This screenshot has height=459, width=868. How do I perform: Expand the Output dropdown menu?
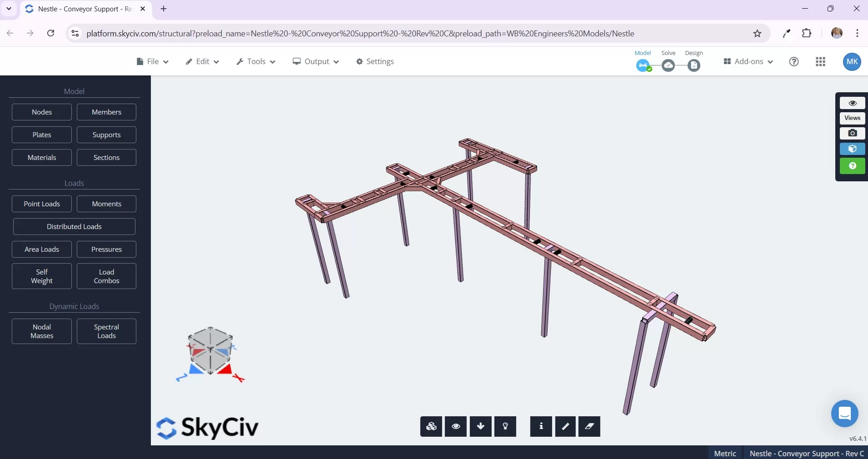316,62
